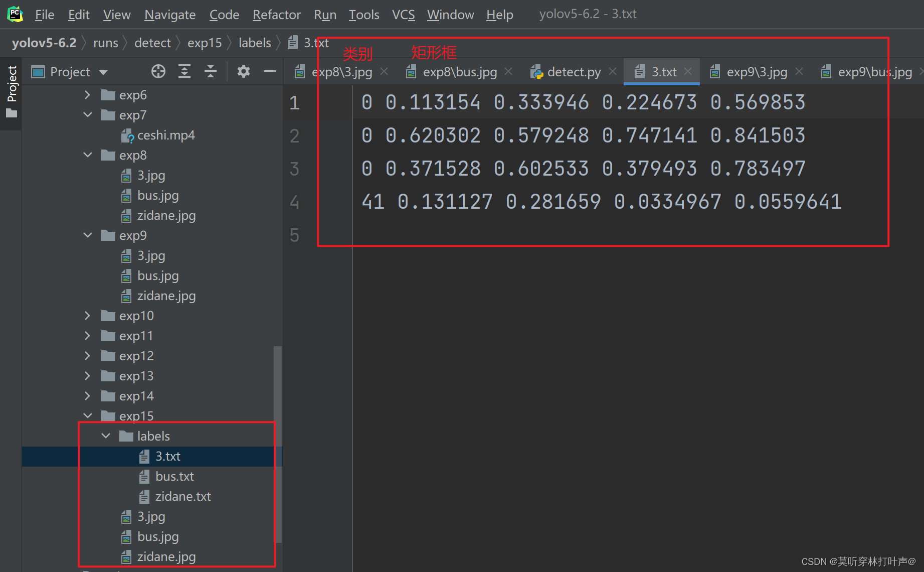This screenshot has height=572, width=924.
Task: Switch to the detect.py tab
Action: [x=574, y=72]
